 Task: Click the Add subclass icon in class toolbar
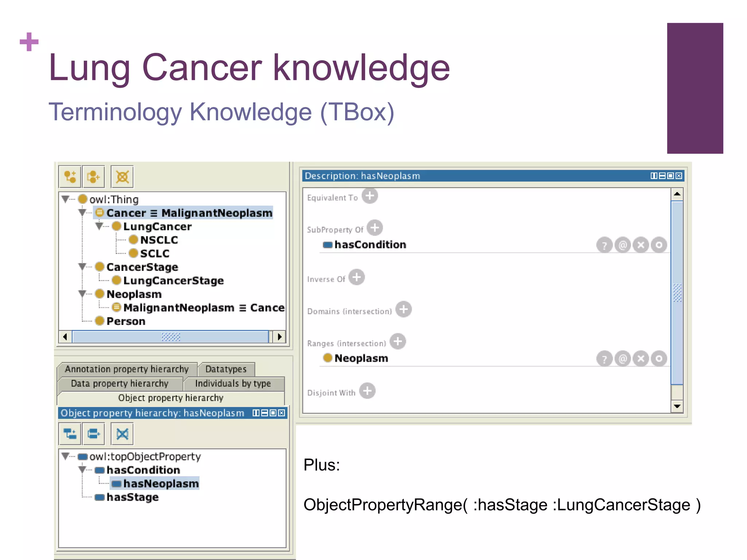tap(70, 177)
